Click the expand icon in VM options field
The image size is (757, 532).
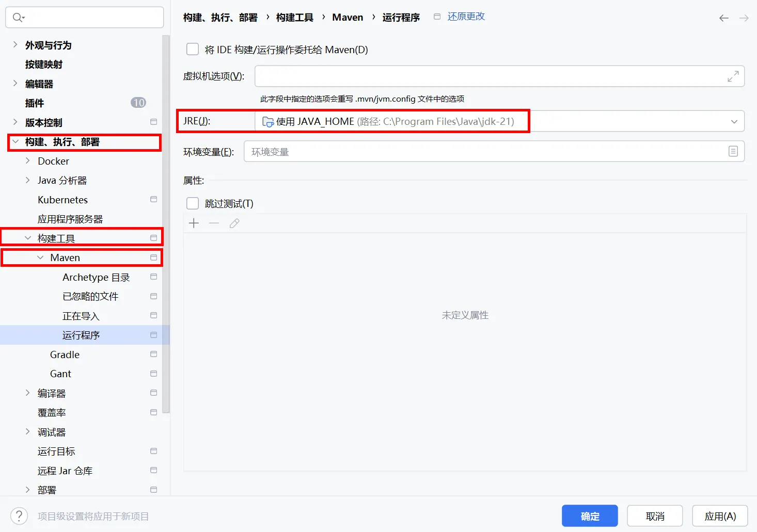tap(733, 77)
